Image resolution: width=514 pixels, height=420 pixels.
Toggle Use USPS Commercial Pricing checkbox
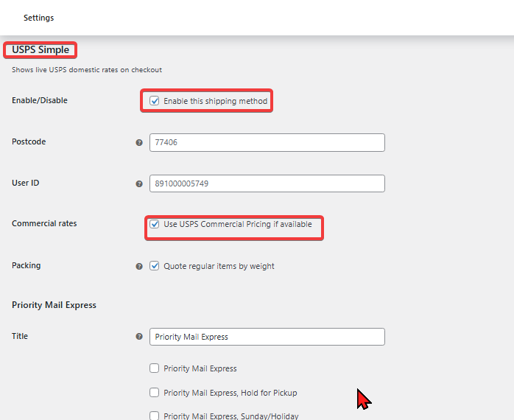155,224
